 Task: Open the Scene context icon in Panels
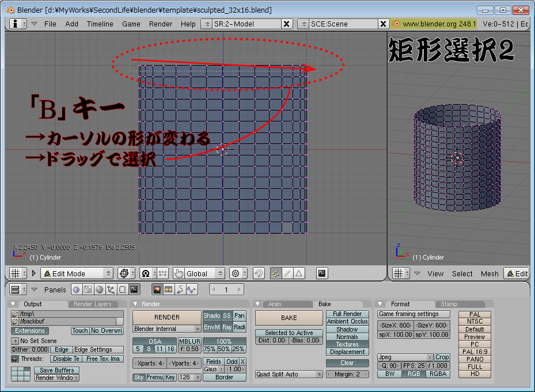click(x=134, y=290)
